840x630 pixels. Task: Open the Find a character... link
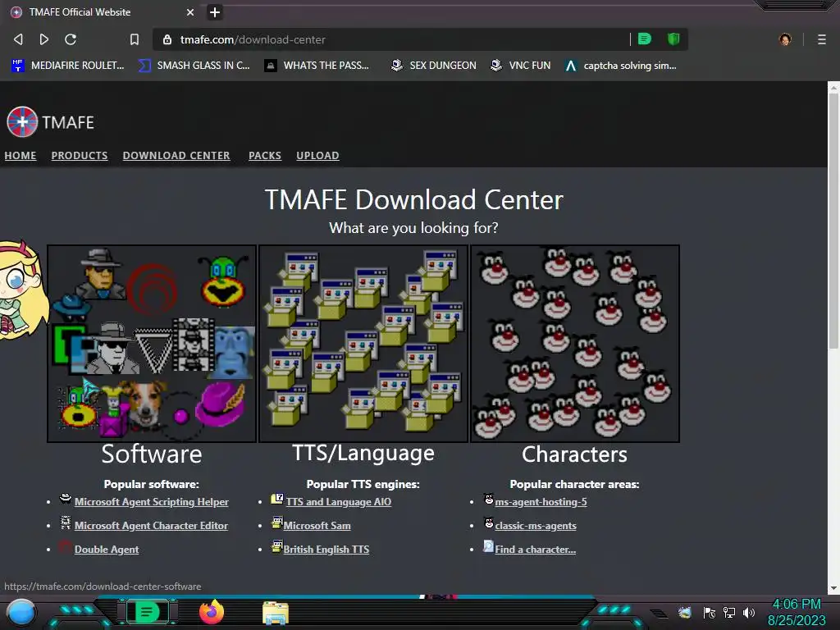click(x=535, y=549)
